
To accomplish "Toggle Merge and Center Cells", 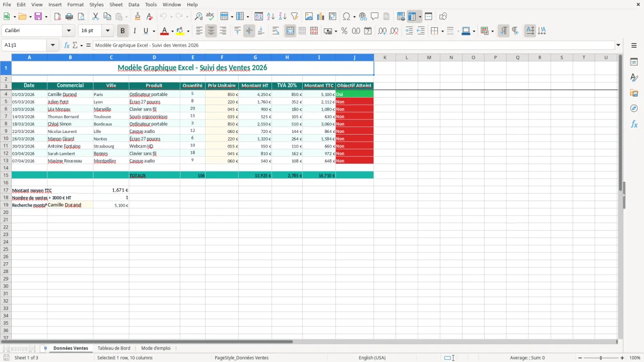I will tap(290, 31).
